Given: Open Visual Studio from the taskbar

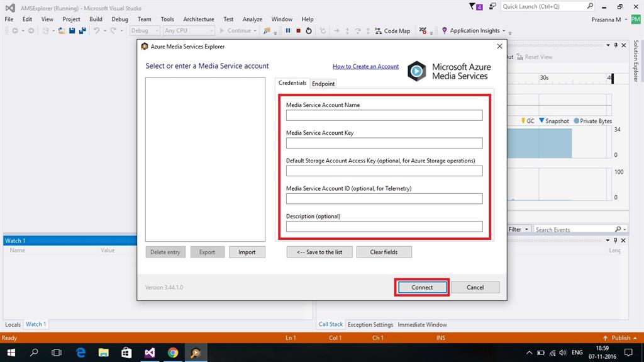Looking at the screenshot, I should point(150,353).
